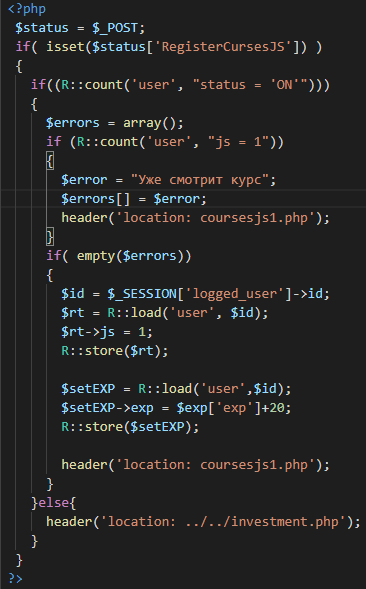Click the highlighted closing brace before empty check
This screenshot has height=589, width=366.
point(50,237)
